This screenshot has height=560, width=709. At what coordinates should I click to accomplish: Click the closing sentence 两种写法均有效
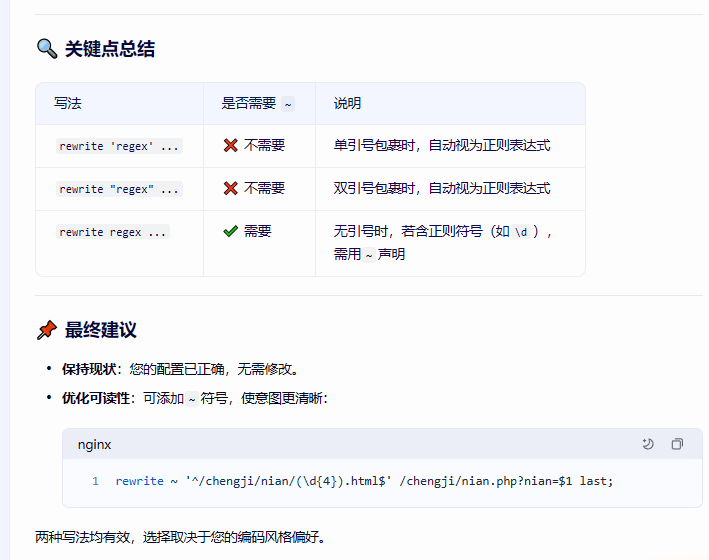pyautogui.click(x=180, y=537)
